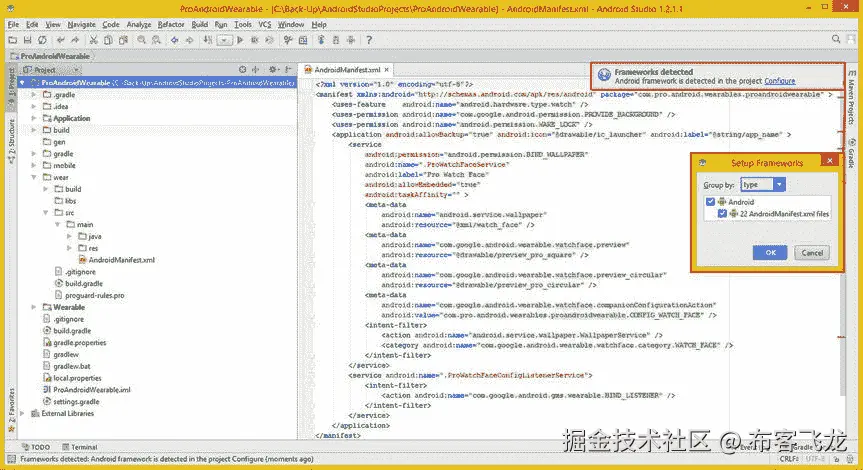
Task: Collapse the main folder node
Action: (58, 225)
